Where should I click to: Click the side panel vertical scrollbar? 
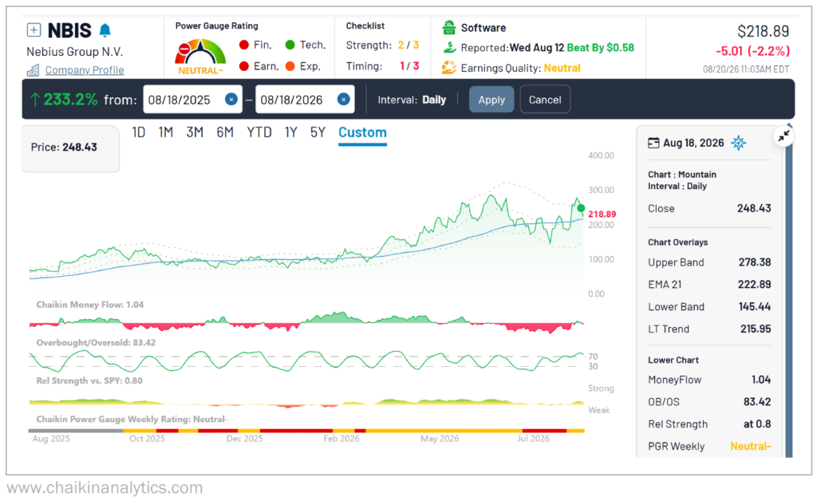(x=789, y=292)
